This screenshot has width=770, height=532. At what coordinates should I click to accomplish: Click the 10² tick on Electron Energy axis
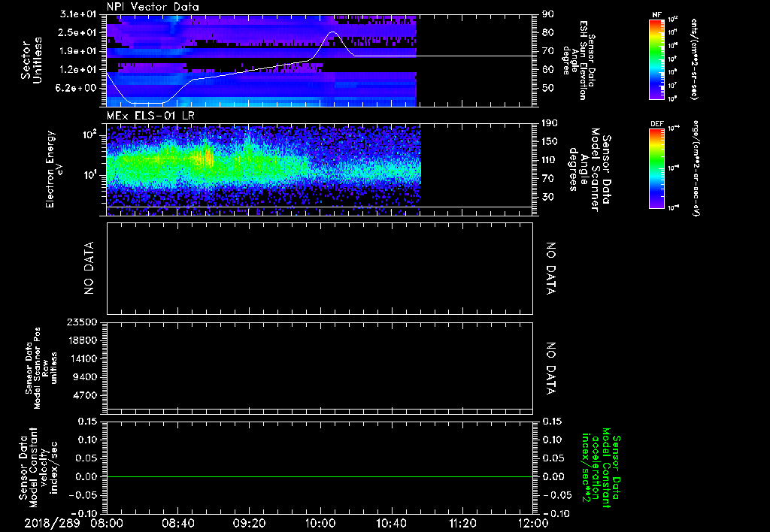(x=92, y=135)
